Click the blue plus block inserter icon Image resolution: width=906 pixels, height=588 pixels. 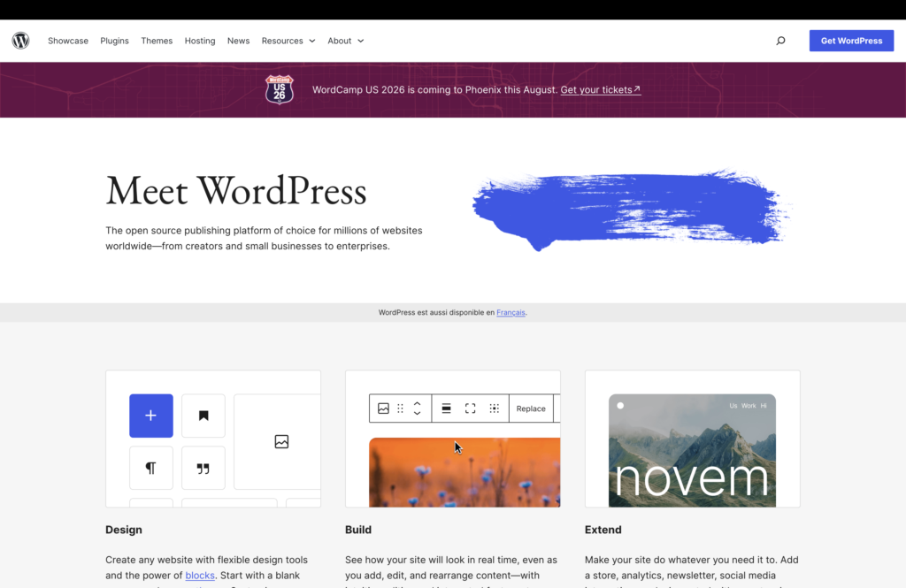click(x=150, y=416)
